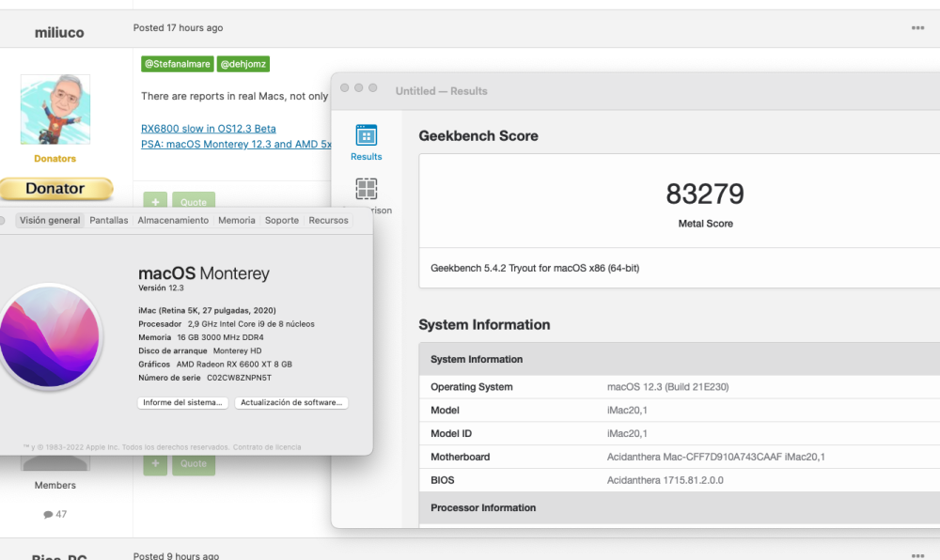Click the Donators group label
The width and height of the screenshot is (940, 560).
(x=55, y=159)
